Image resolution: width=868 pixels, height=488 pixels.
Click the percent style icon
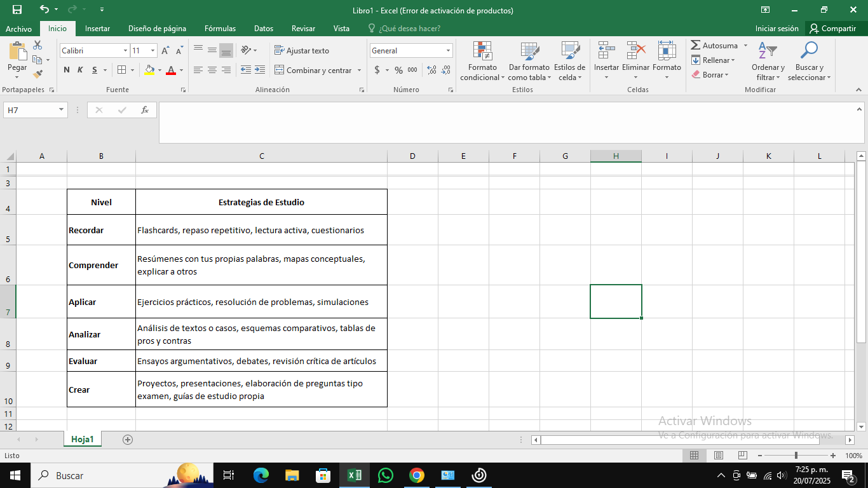398,70
